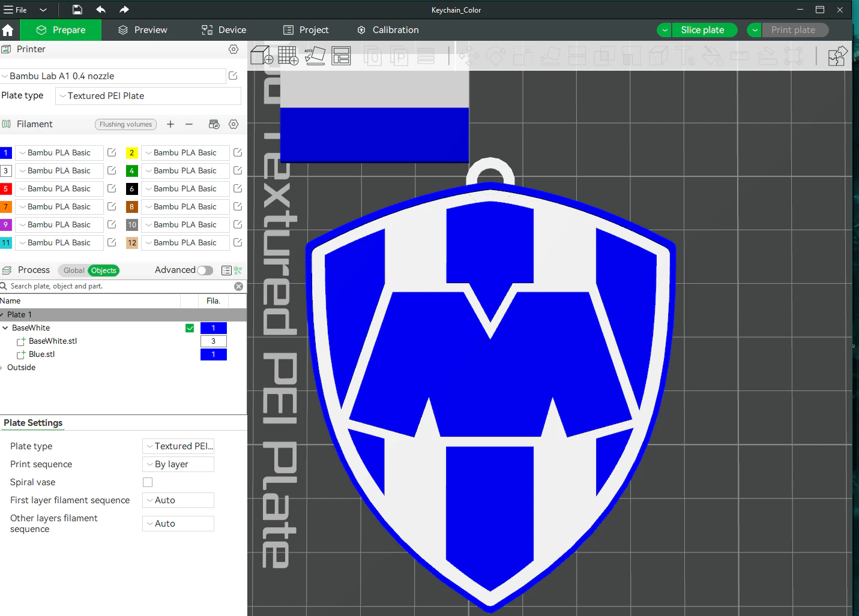Switch to the Prepare tab

61,30
